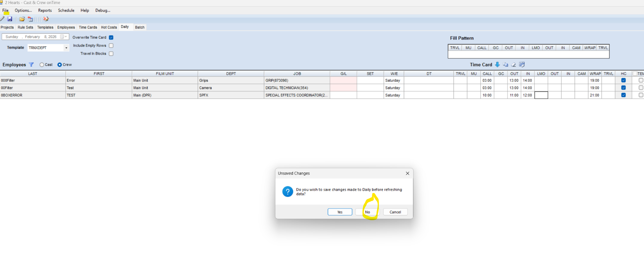The height and width of the screenshot is (254, 644).
Task: Click the edit pencil icon in toolbar
Action: point(2,19)
